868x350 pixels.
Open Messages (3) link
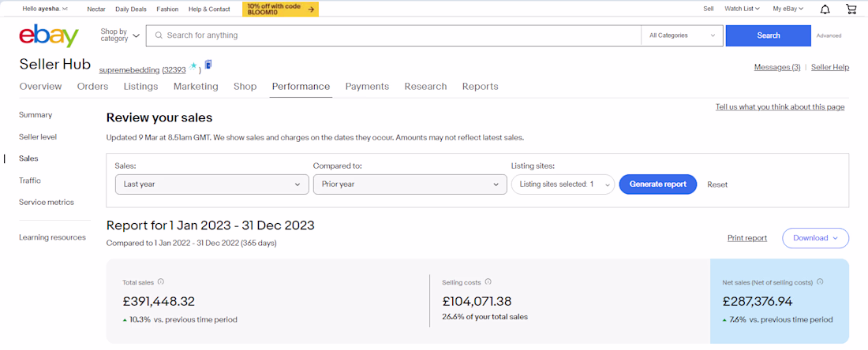[777, 67]
